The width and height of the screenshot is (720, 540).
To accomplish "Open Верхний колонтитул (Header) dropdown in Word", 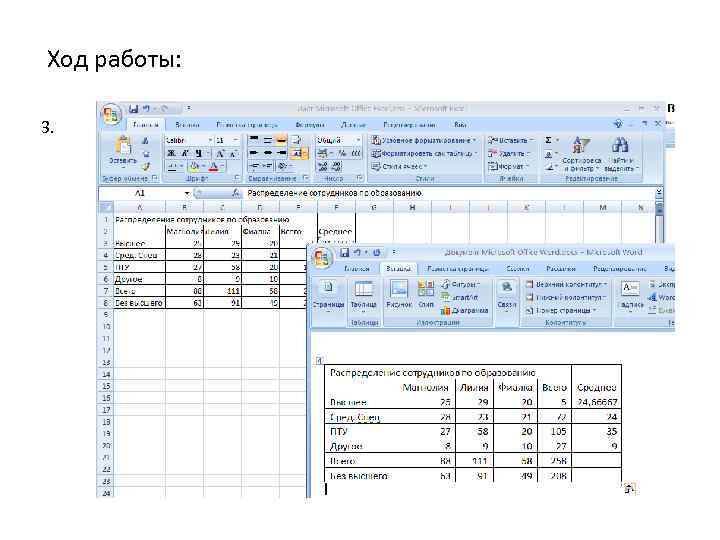I will point(567,284).
